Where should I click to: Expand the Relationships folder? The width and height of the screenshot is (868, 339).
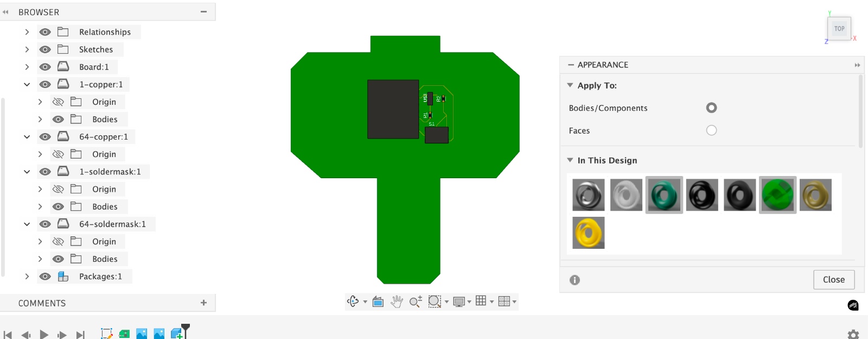(27, 32)
